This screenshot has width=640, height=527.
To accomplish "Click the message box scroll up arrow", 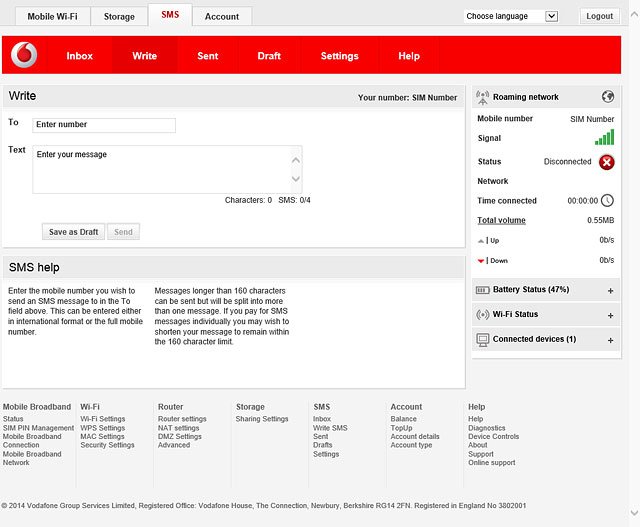I will point(296,160).
